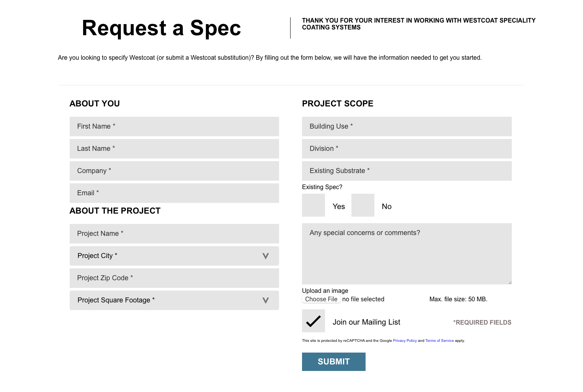Viewport: 583px width, 392px height.
Task: Click the Last Name input field
Action: coord(174,149)
